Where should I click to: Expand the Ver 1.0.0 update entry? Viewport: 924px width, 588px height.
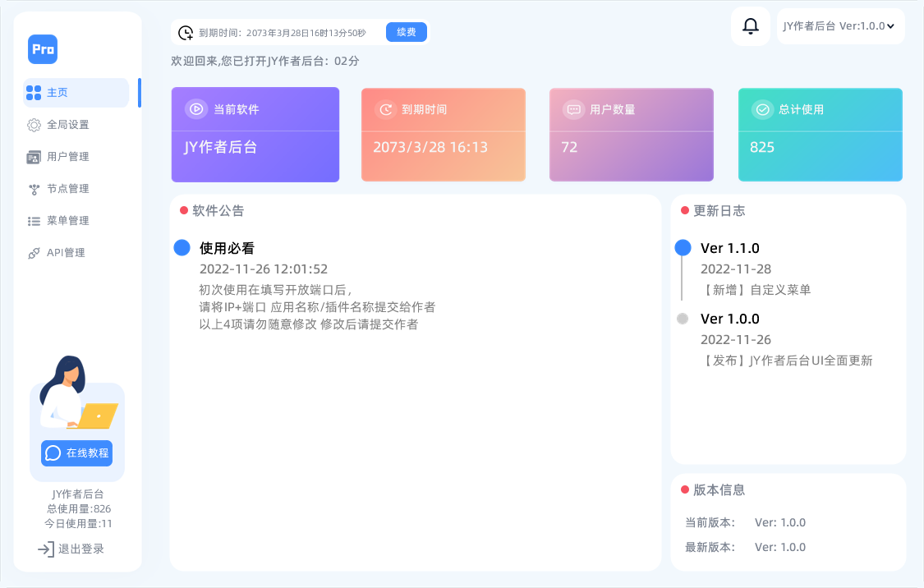point(729,318)
